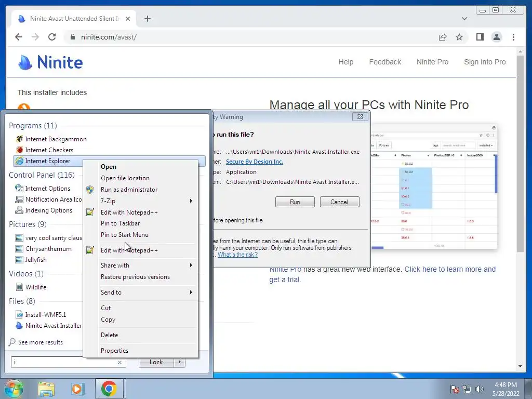
Task: Open Properties from context menu
Action: click(x=140, y=351)
